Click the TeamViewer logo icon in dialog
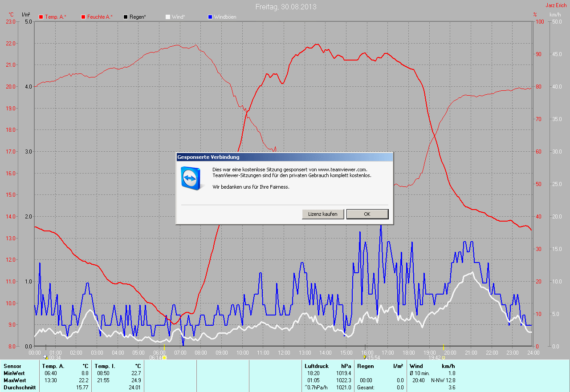The height and width of the screenshot is (392, 570). (x=192, y=178)
